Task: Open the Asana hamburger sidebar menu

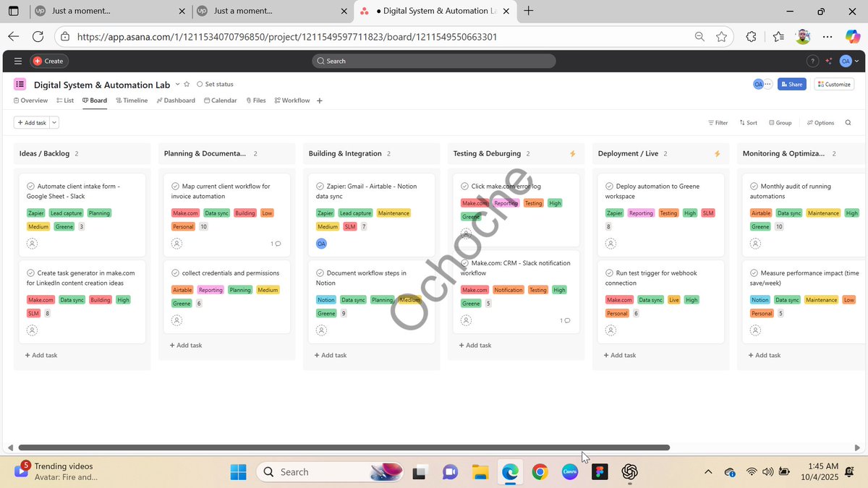Action: (x=18, y=61)
